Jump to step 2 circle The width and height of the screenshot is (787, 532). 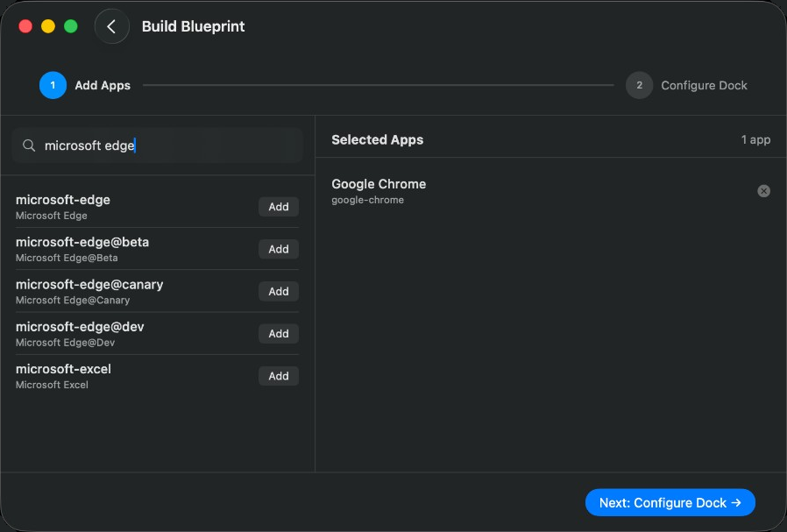pos(639,85)
